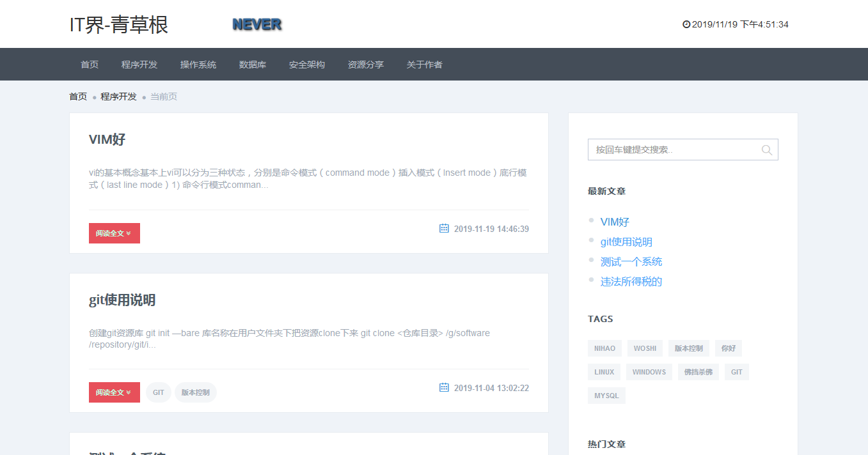
Task: Click the clock icon beside the date
Action: click(x=686, y=25)
